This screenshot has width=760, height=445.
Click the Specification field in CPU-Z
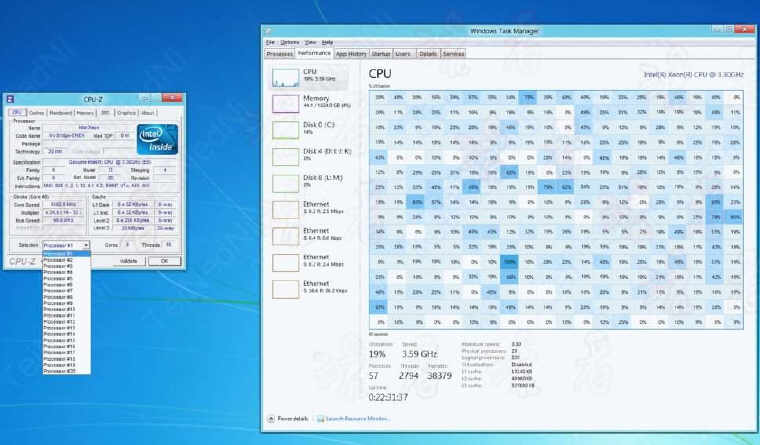pos(110,162)
